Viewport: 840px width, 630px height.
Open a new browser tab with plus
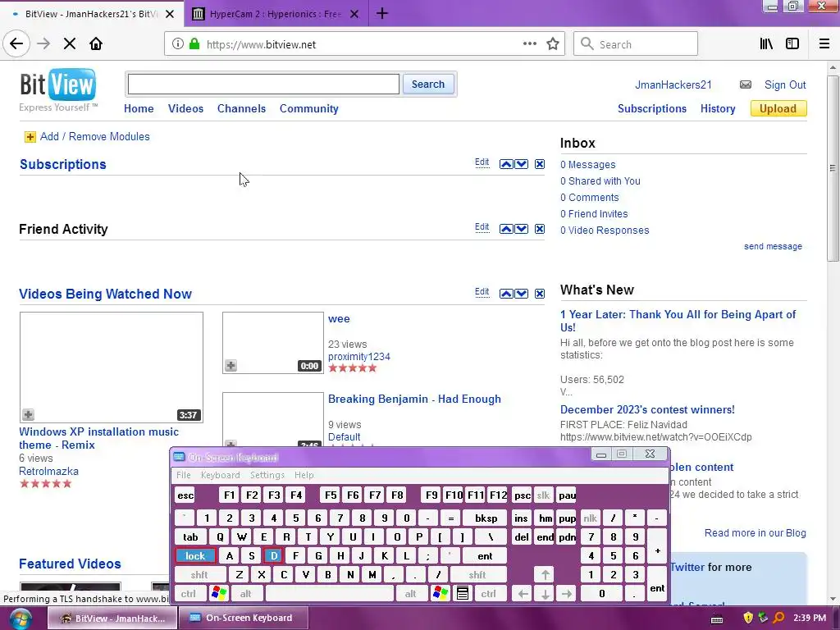pos(382,13)
